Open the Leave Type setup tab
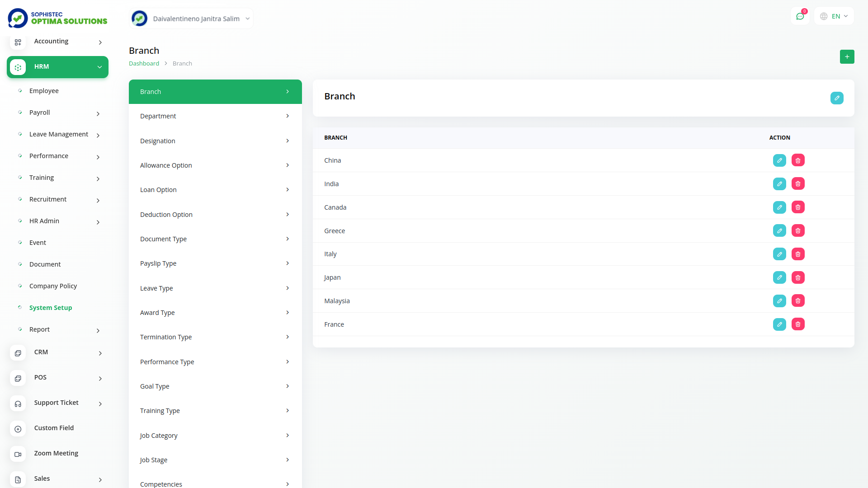 (x=215, y=288)
